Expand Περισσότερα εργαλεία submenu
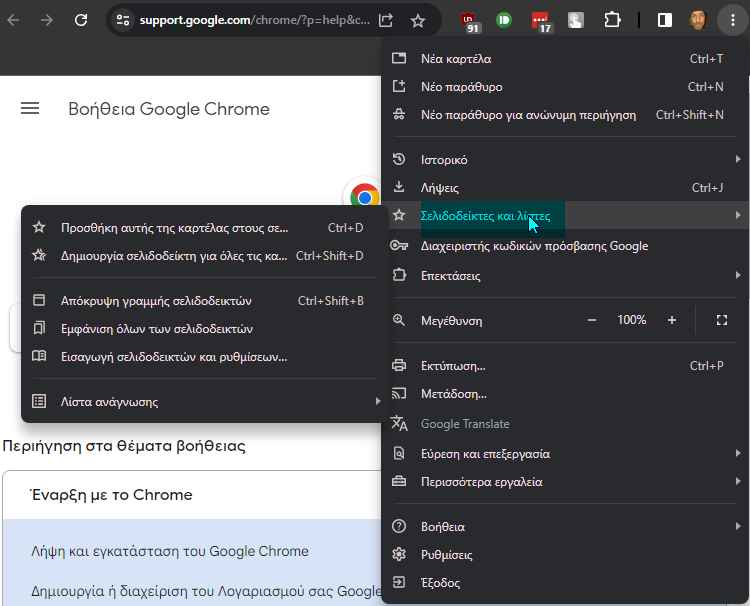750x606 pixels. tap(565, 482)
